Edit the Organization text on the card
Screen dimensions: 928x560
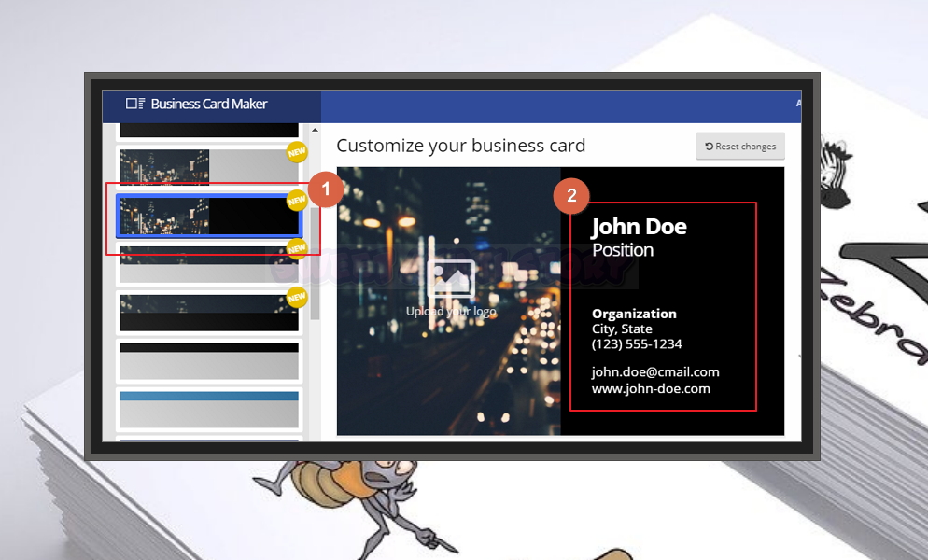point(634,314)
